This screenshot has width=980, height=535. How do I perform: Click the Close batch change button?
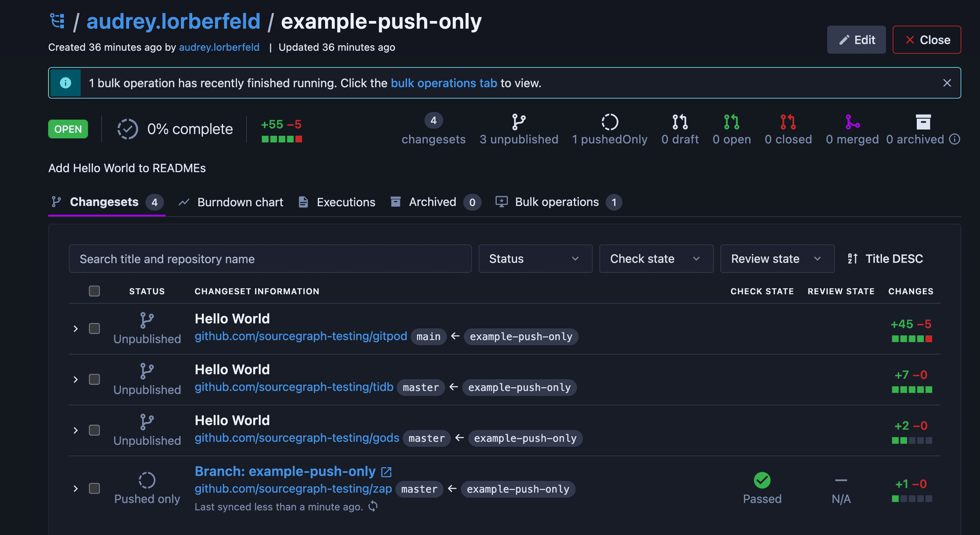point(926,40)
